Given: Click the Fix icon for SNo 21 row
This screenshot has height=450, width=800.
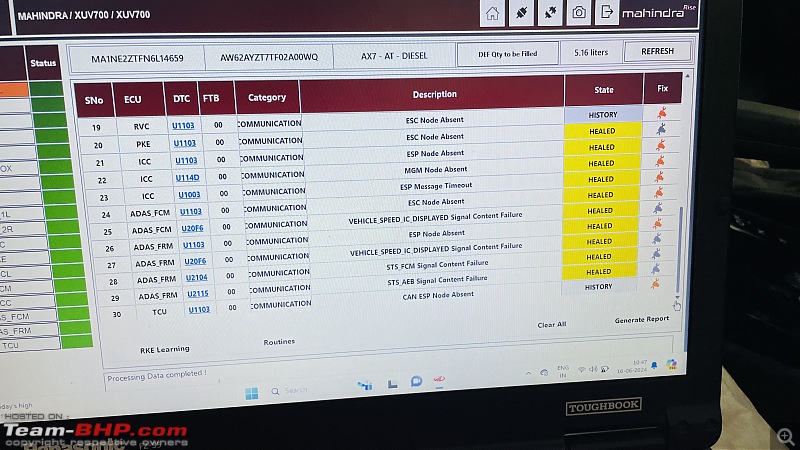Looking at the screenshot, I should coord(661,145).
